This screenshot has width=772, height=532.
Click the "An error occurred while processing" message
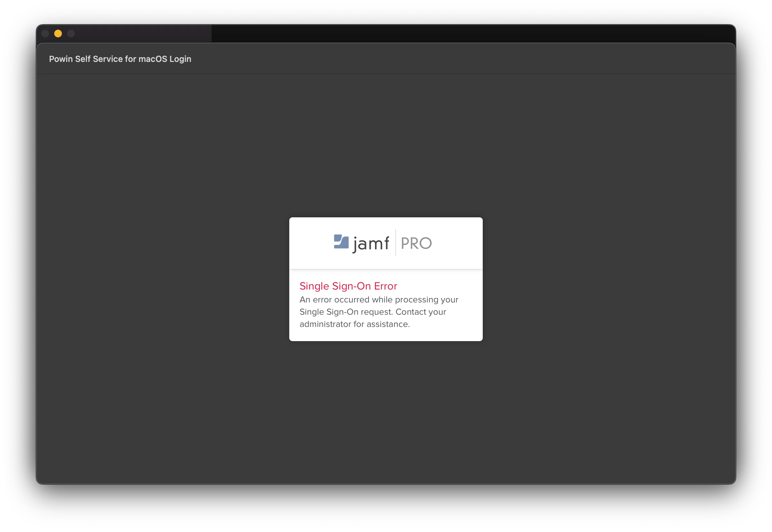(x=379, y=312)
